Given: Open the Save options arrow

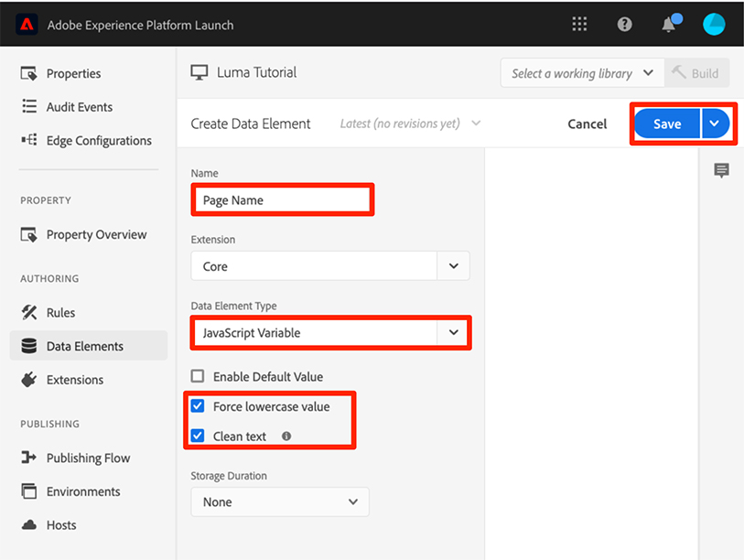Looking at the screenshot, I should (715, 124).
